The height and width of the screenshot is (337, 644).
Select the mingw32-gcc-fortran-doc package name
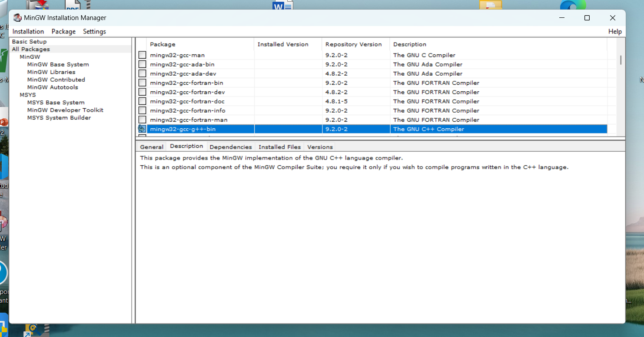coord(187,101)
